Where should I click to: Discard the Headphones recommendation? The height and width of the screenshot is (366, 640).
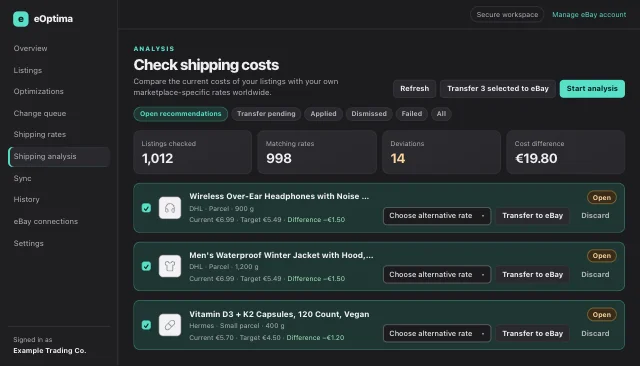[595, 215]
